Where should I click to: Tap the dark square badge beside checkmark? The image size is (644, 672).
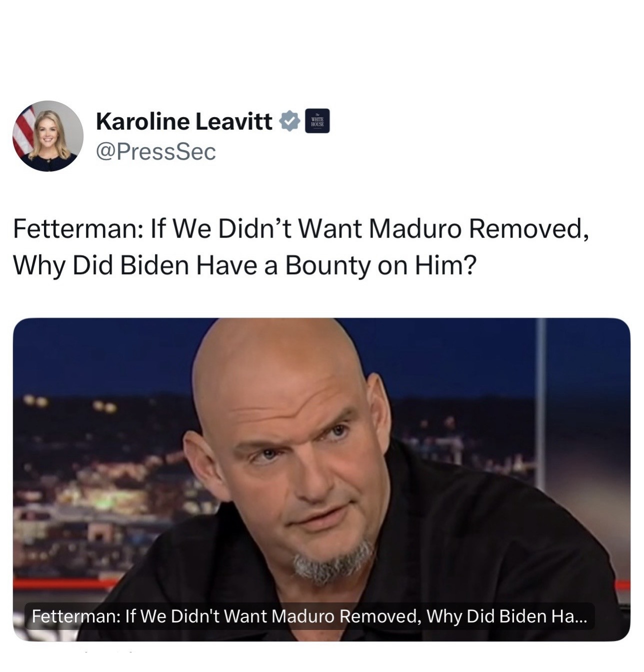pos(317,121)
